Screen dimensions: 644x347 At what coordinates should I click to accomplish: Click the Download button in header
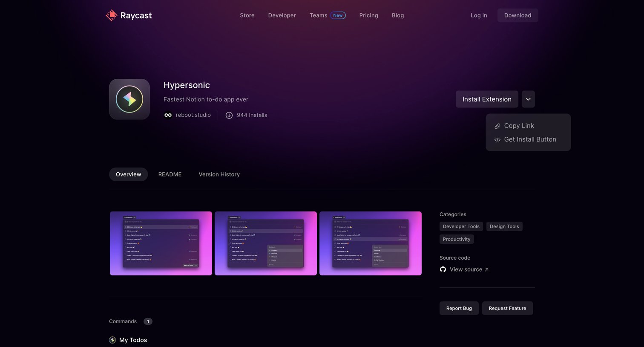[517, 15]
